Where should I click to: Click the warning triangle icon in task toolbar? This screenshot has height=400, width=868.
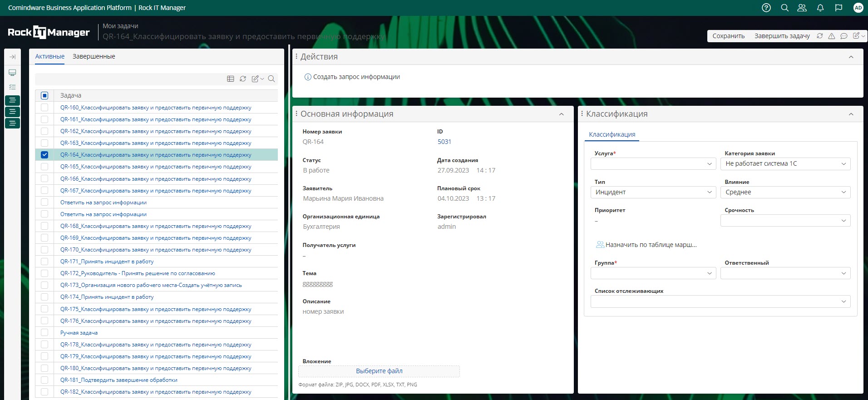point(832,36)
